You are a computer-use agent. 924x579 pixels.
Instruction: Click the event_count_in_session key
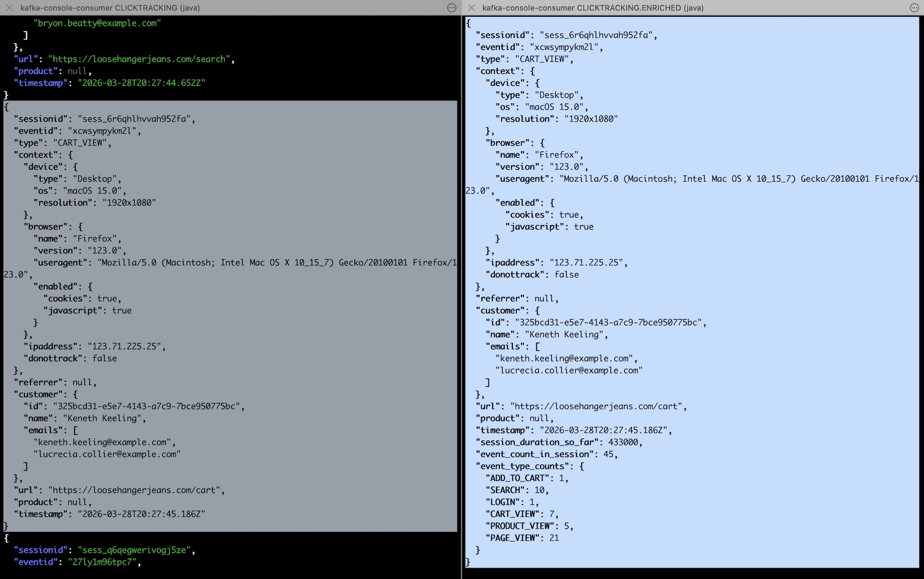coord(535,454)
